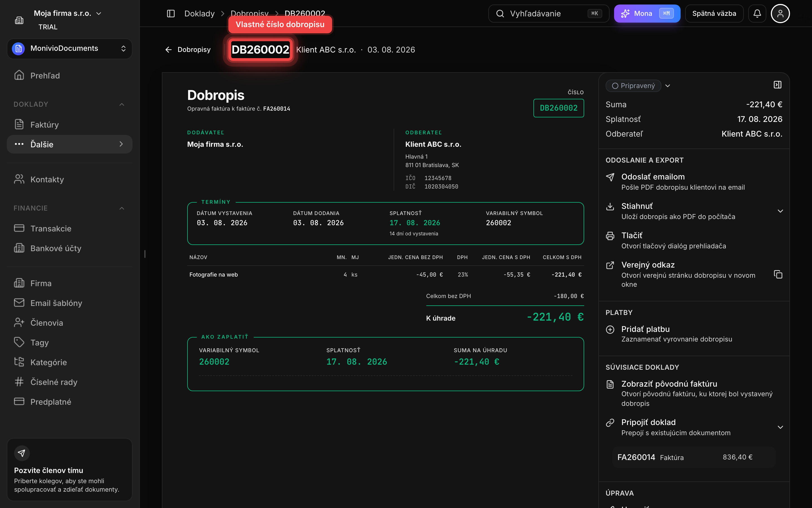Open the Pripravený status dropdown
This screenshot has width=812, height=508.
pyautogui.click(x=638, y=86)
